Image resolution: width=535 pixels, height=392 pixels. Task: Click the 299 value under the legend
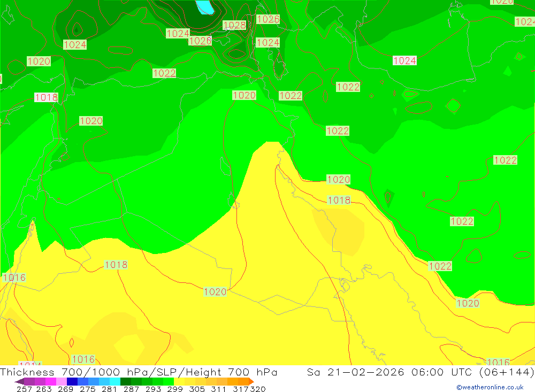tap(175, 389)
